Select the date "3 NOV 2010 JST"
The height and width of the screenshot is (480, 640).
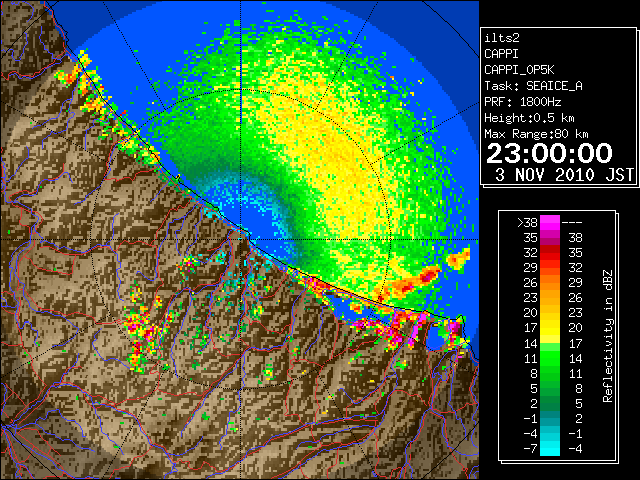point(564,175)
